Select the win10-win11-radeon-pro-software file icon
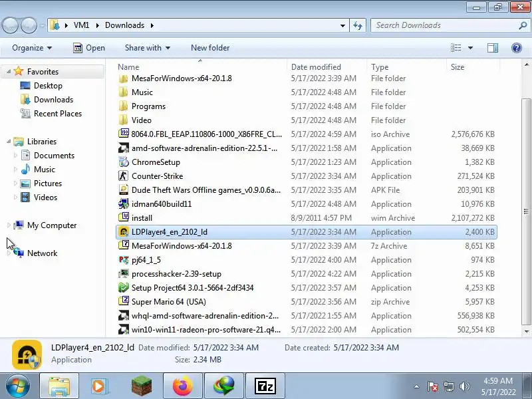Image resolution: width=532 pixels, height=399 pixels. click(124, 329)
